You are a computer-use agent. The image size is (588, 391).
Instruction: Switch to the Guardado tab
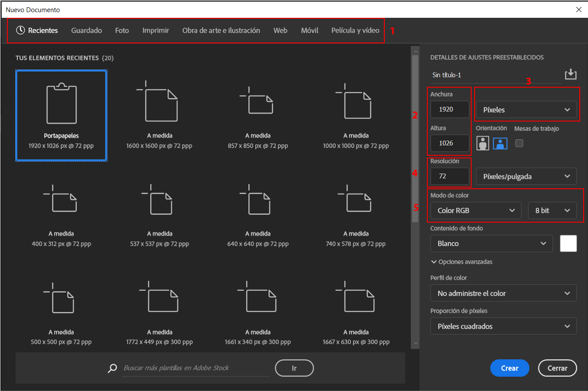coord(86,30)
